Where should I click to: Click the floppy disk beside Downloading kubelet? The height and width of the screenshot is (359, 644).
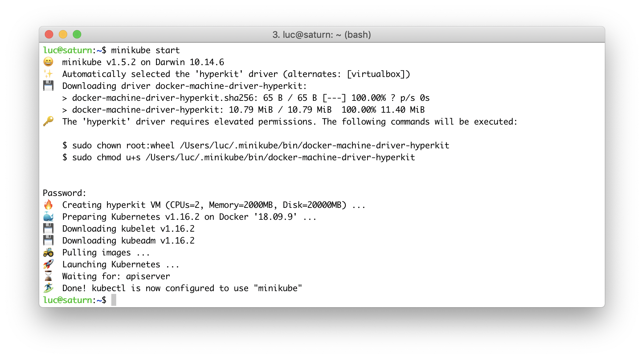point(48,228)
